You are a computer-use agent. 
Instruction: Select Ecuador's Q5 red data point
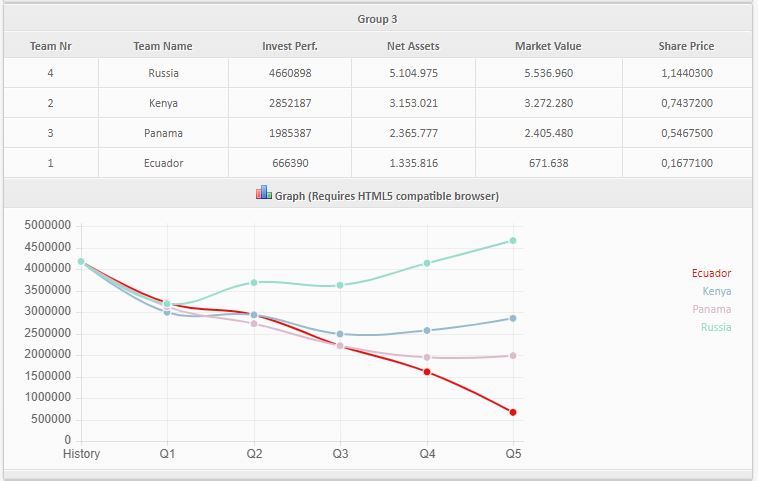(513, 412)
